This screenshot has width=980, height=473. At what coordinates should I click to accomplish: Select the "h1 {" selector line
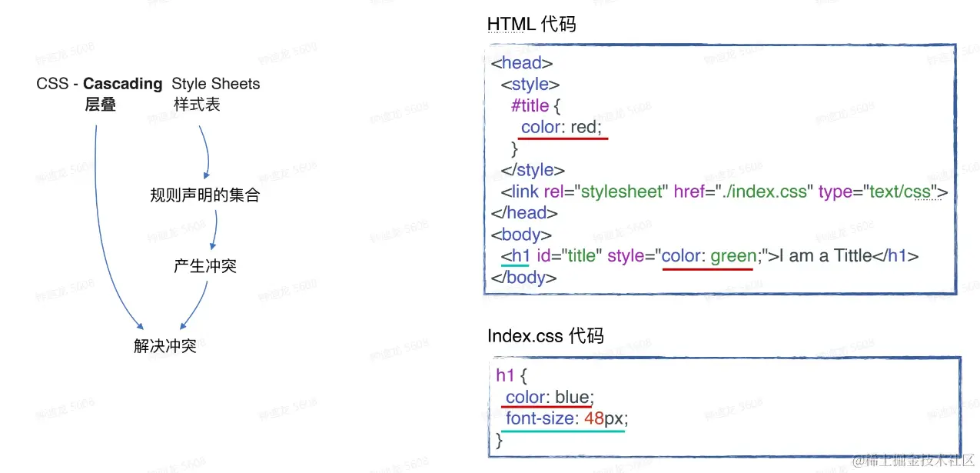(x=512, y=376)
